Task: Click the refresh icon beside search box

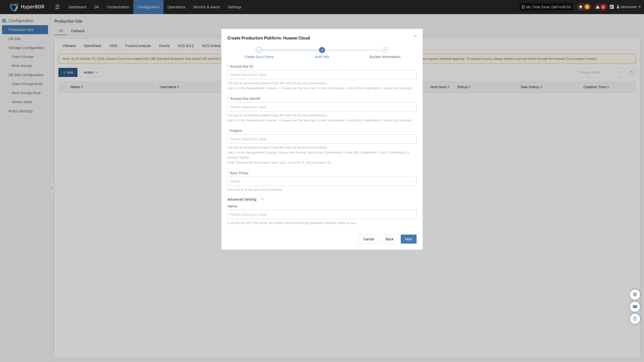Action: tap(631, 72)
